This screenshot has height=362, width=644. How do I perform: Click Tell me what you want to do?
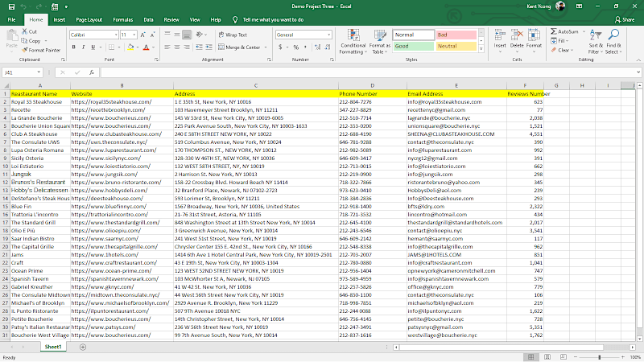pyautogui.click(x=273, y=19)
